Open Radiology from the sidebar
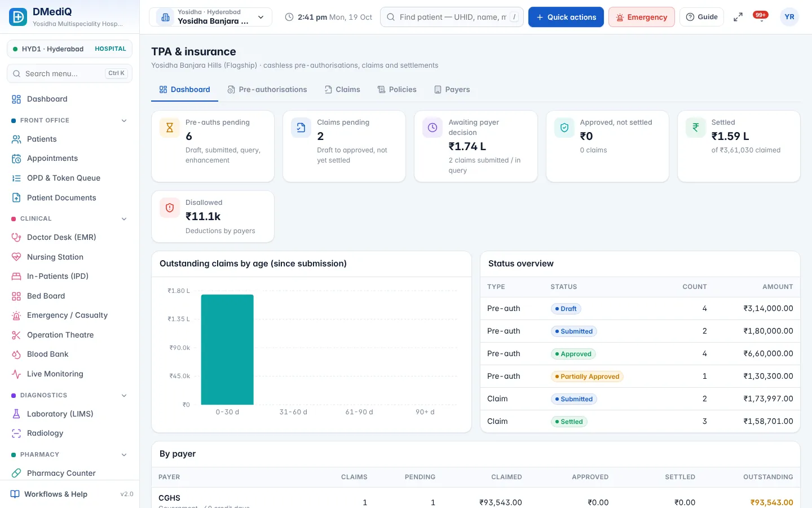Screen dimensions: 812x508 click(69, 433)
